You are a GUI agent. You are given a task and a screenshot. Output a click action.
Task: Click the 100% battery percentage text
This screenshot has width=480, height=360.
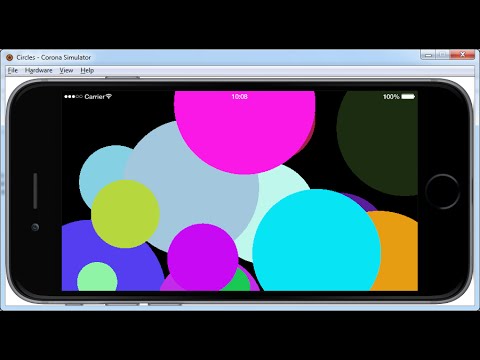tap(391, 97)
